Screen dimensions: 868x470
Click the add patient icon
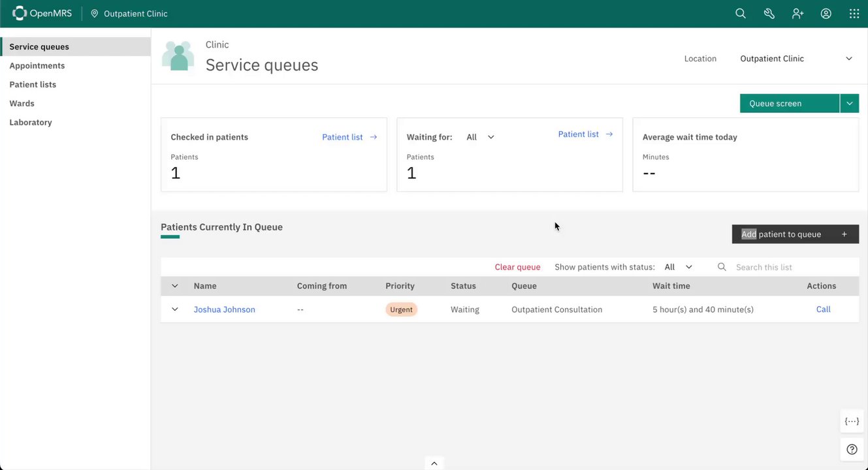pos(797,14)
